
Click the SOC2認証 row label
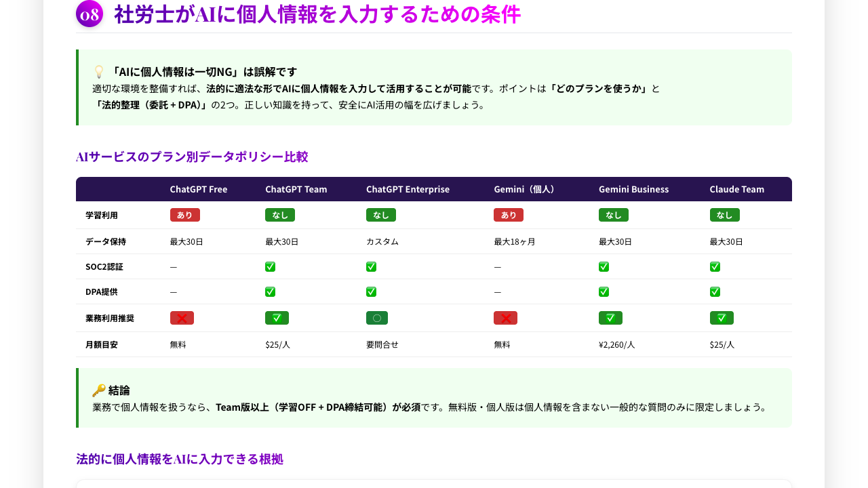(104, 267)
